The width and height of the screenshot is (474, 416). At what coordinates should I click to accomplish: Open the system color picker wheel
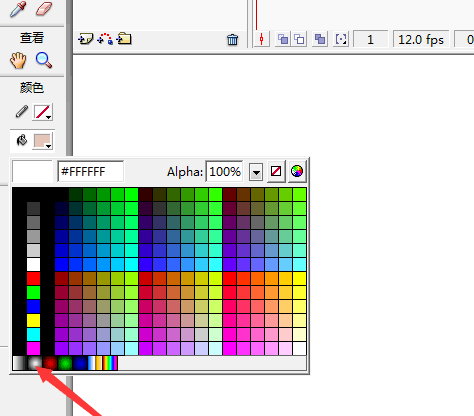[x=297, y=172]
